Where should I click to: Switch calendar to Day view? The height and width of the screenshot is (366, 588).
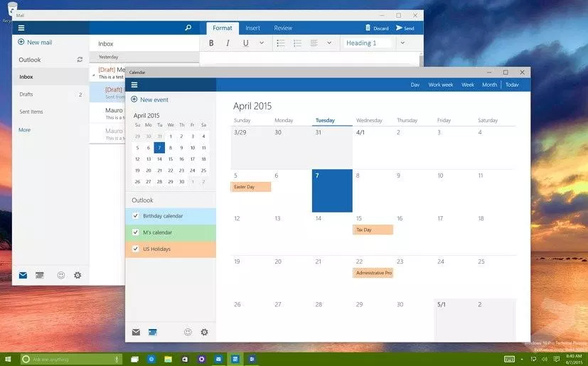coord(415,85)
